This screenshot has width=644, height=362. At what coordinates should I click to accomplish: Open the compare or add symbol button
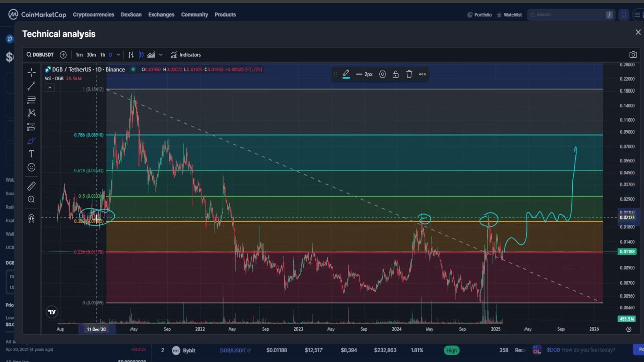63,55
